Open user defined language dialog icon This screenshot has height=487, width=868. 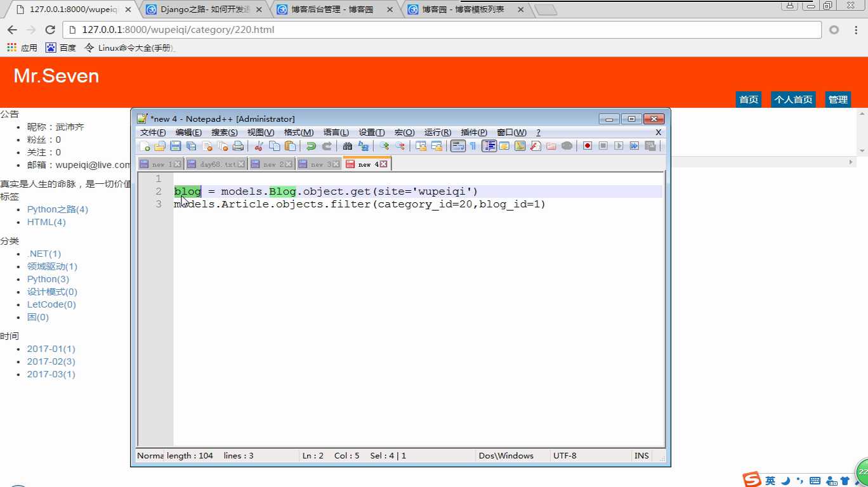(504, 146)
